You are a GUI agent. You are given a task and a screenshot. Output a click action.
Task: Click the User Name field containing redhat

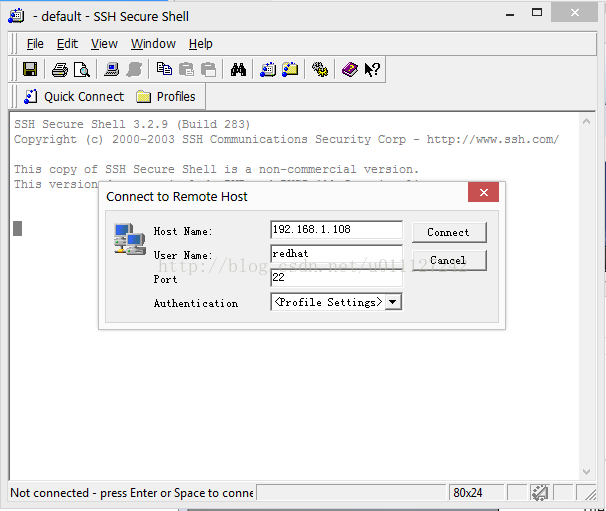coord(336,254)
